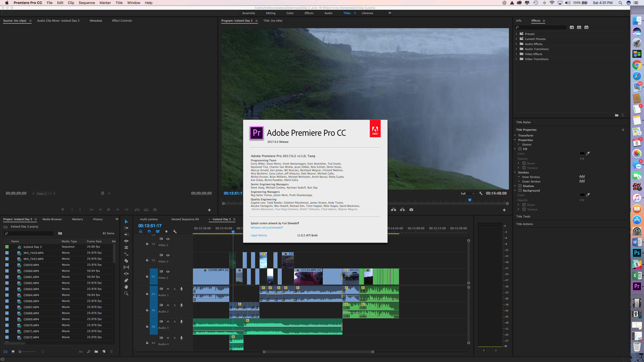Screen dimensions: 644x362
Task: Click Fill color eyedropper
Action: [588, 153]
